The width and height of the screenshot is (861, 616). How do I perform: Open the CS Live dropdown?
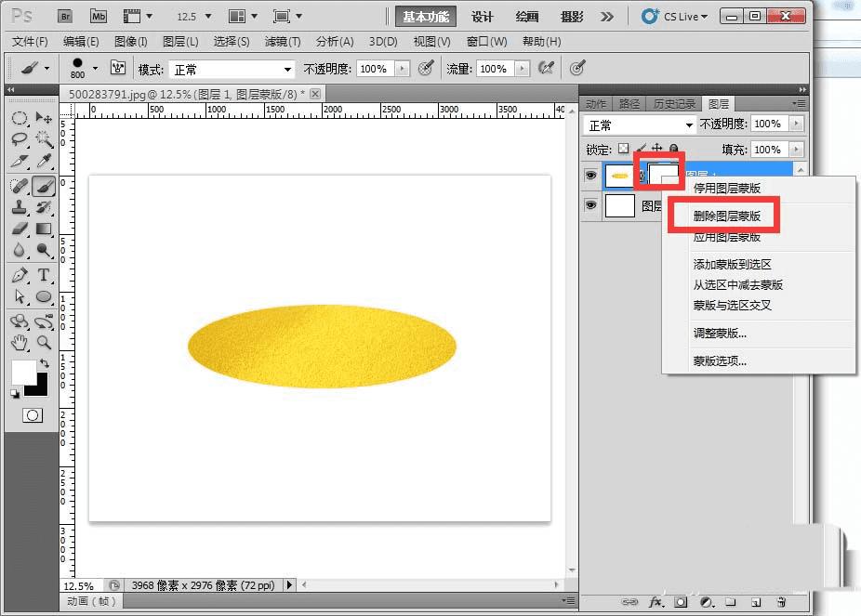pos(676,16)
